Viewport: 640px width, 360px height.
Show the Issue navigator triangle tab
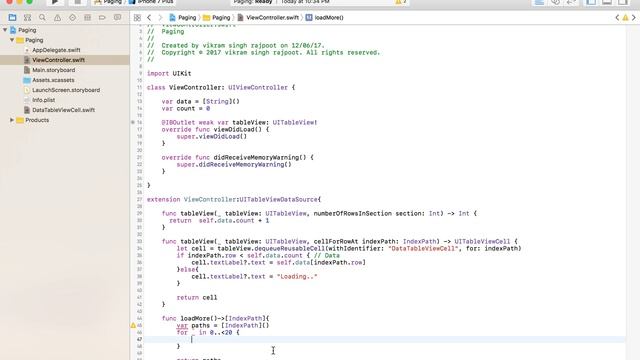57,18
